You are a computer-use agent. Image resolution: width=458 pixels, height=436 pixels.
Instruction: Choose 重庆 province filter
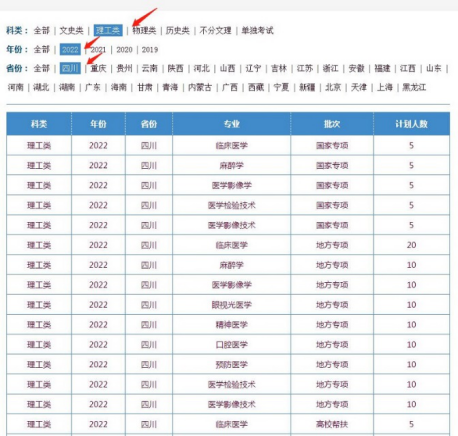[x=98, y=69]
